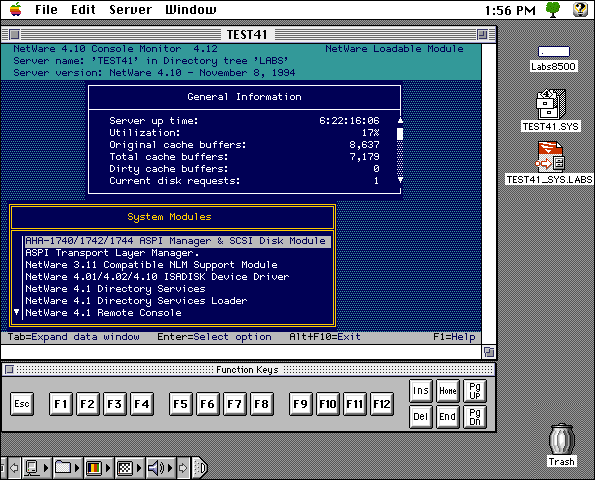Click the F2 key button
Screen dimensions: 595x480
point(88,404)
